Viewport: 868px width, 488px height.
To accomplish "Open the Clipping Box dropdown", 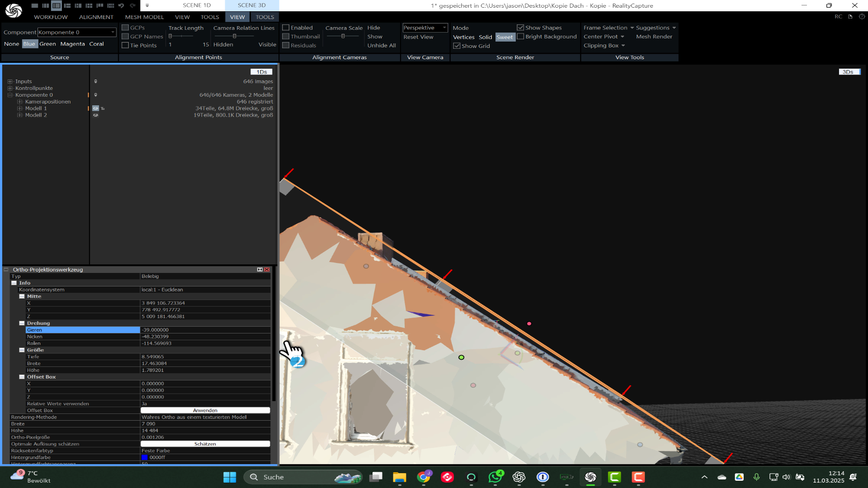I will click(604, 46).
